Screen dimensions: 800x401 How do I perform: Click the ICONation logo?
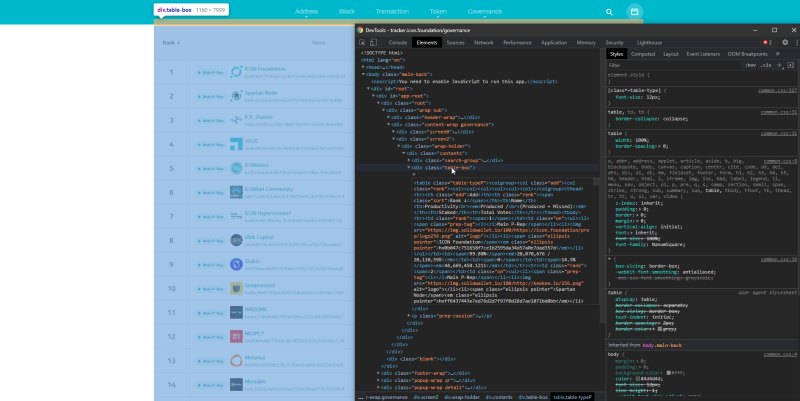pyautogui.click(x=236, y=168)
